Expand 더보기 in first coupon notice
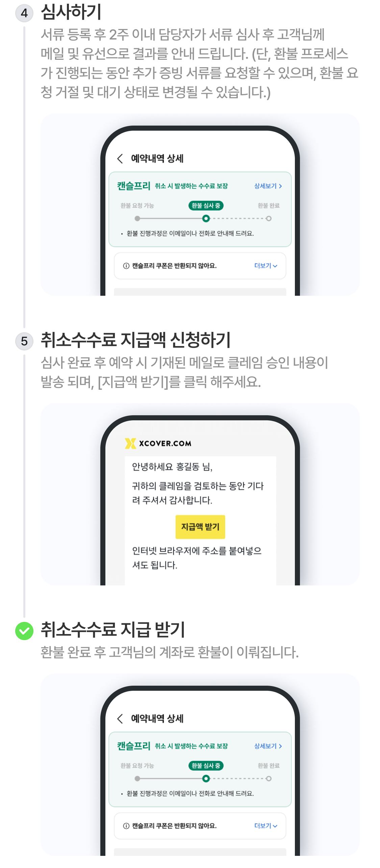Image resolution: width=380 pixels, height=868 pixels. pos(266,266)
